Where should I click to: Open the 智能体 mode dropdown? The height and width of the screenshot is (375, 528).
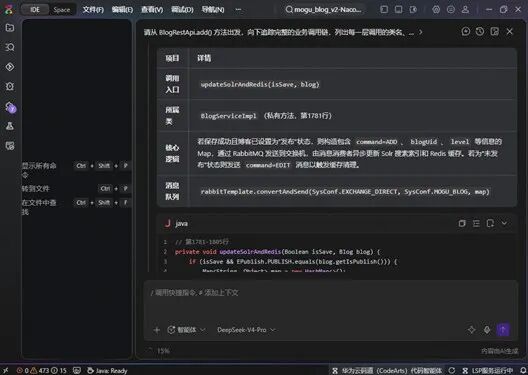click(186, 330)
